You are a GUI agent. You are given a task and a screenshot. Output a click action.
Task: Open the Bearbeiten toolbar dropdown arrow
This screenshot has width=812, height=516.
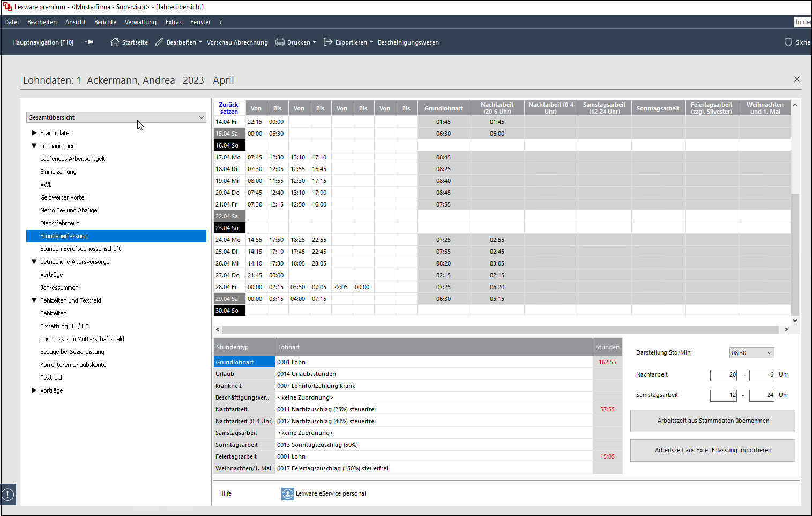pyautogui.click(x=200, y=42)
